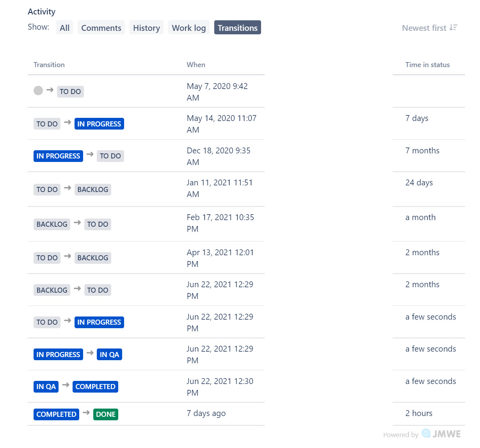Viewport: 480px width, 448px height.
Task: Select the Work log tab
Action: click(189, 28)
